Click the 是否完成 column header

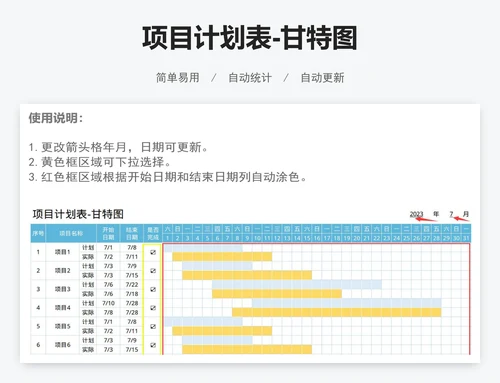(x=153, y=233)
